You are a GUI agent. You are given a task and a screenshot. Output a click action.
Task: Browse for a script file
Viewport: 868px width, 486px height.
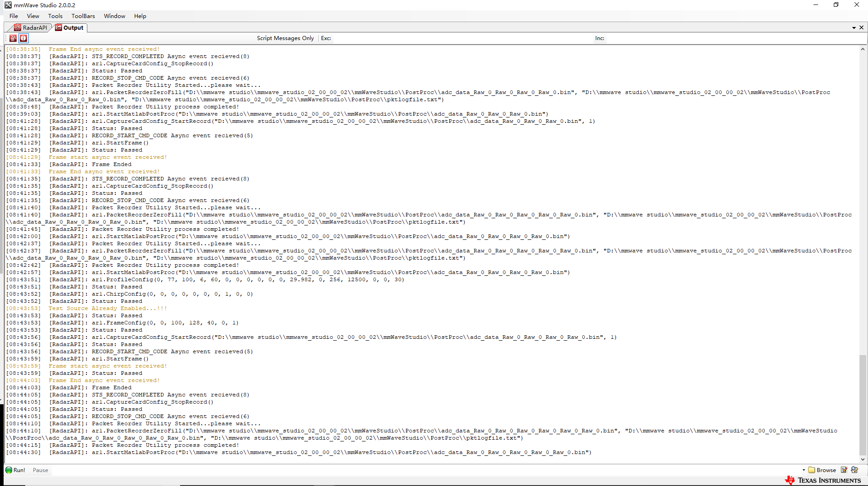tap(822, 470)
